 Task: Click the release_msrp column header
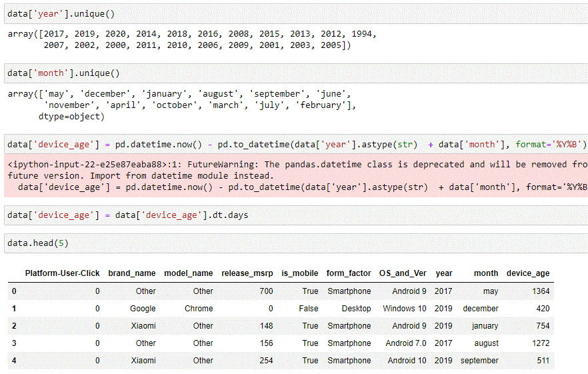[247, 273]
